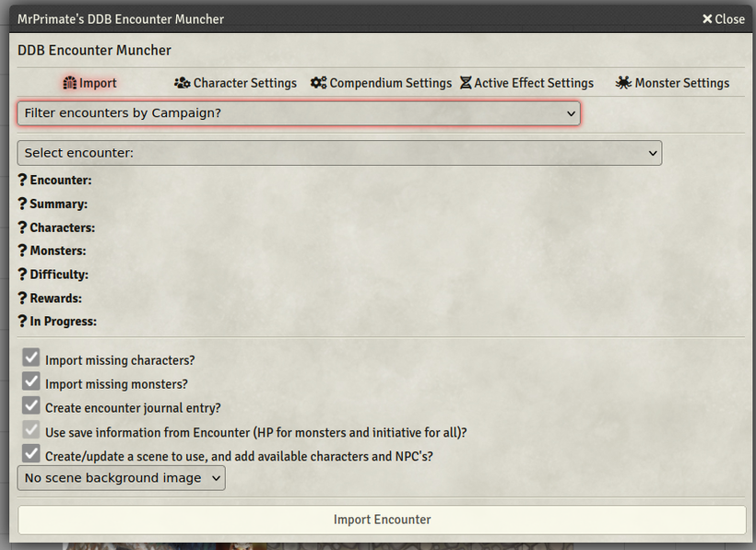The image size is (756, 550).
Task: Close the DDB Encounter Muncher window
Action: (723, 18)
